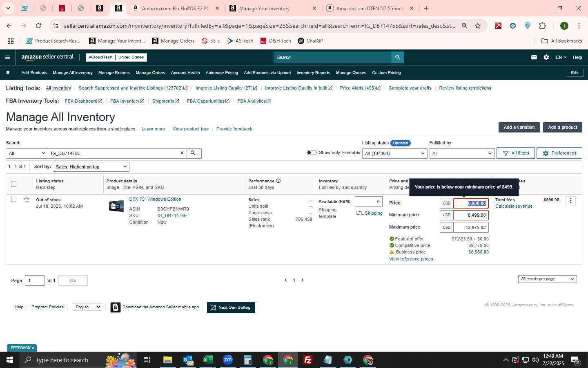Open Manage All Inventory menu item
Screen dimensions: 588x368
[x=73, y=73]
